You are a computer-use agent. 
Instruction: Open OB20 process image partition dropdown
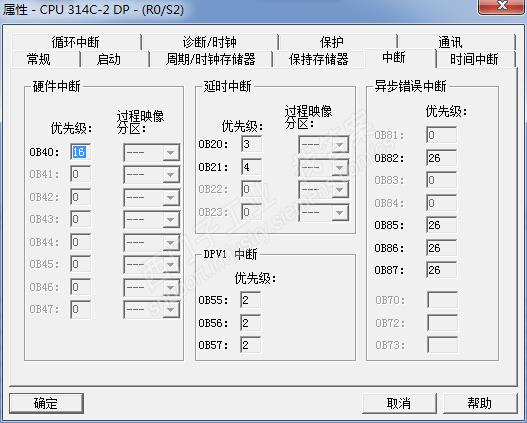[x=324, y=145]
